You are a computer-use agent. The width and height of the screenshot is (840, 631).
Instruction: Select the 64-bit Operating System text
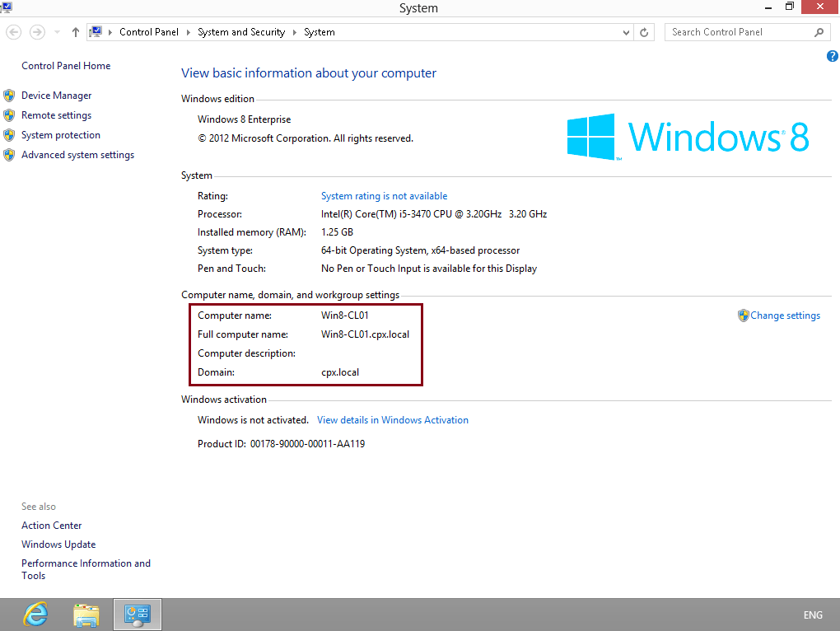click(421, 250)
